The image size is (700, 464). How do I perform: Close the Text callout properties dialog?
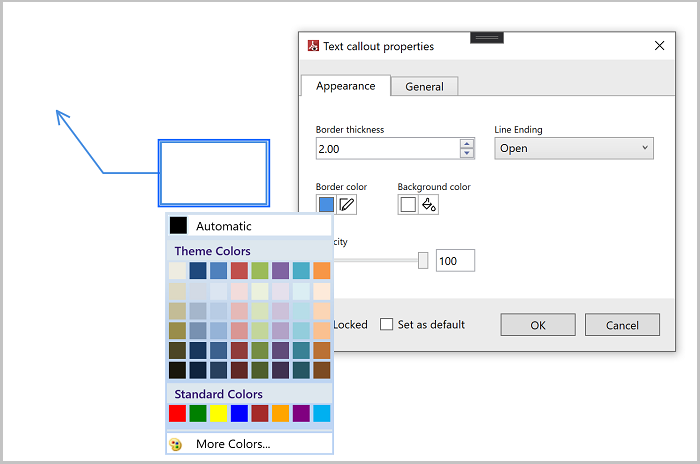pyautogui.click(x=659, y=46)
